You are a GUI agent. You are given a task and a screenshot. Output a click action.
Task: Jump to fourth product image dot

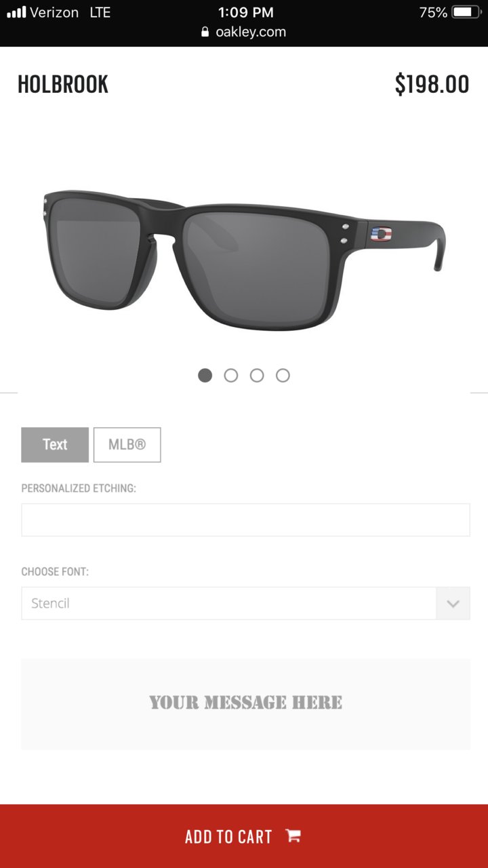click(x=283, y=375)
